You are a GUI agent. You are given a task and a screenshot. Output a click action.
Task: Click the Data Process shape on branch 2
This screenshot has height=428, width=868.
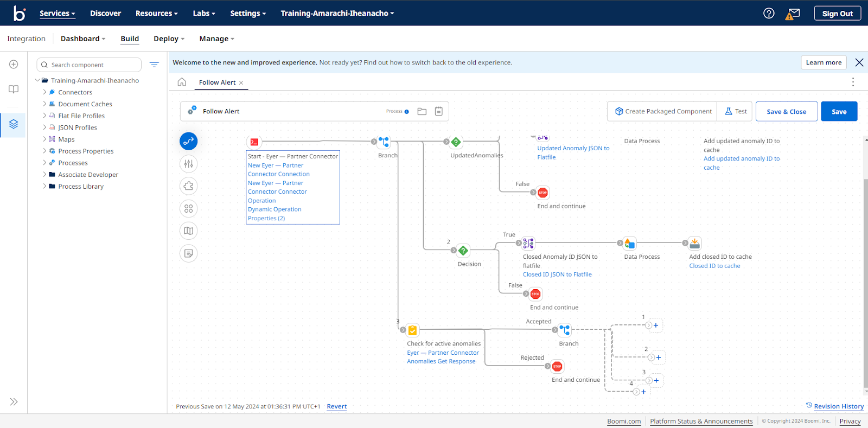pyautogui.click(x=630, y=243)
